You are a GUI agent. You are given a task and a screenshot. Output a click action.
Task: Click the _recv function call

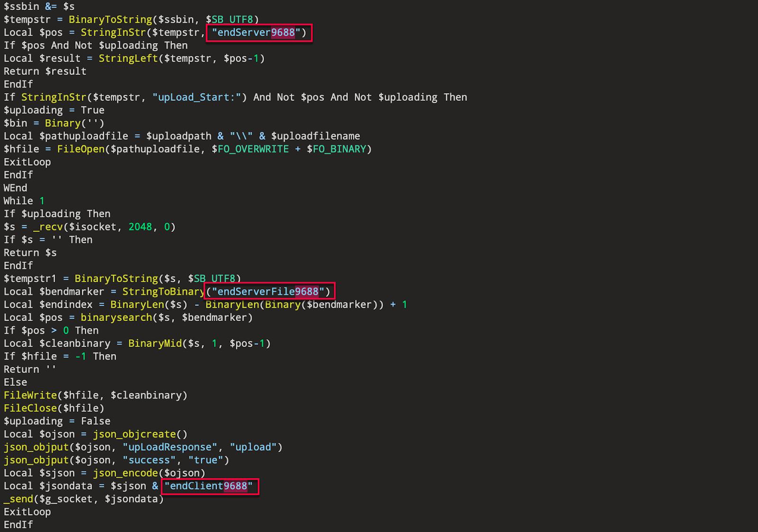(x=47, y=226)
